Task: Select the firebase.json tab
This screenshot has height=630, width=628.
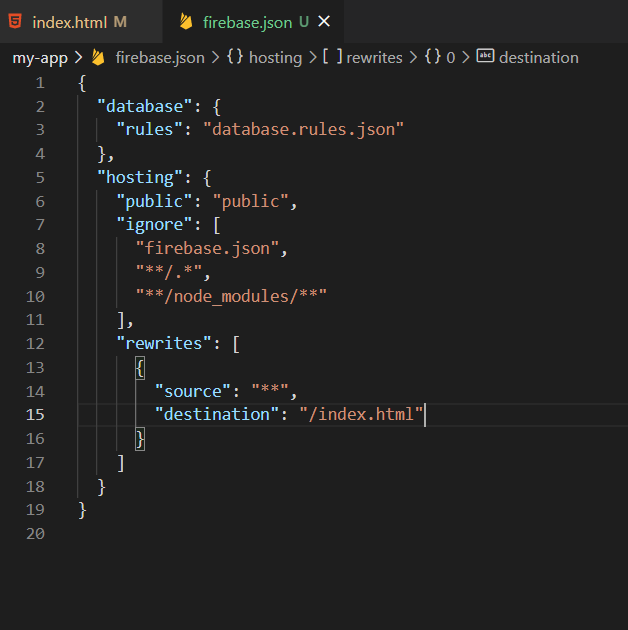Action: pyautogui.click(x=253, y=22)
